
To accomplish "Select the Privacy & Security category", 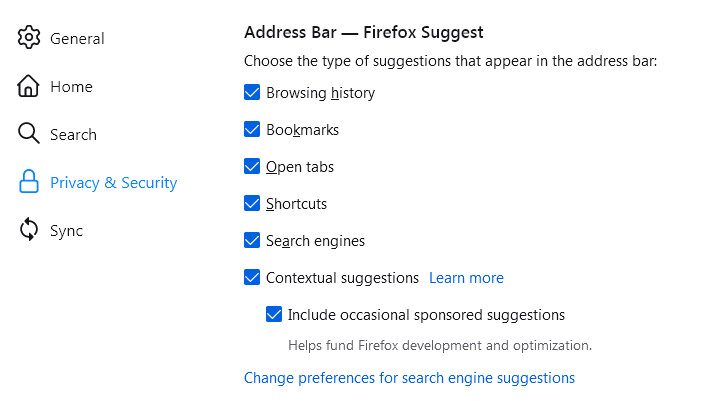I will click(x=113, y=183).
